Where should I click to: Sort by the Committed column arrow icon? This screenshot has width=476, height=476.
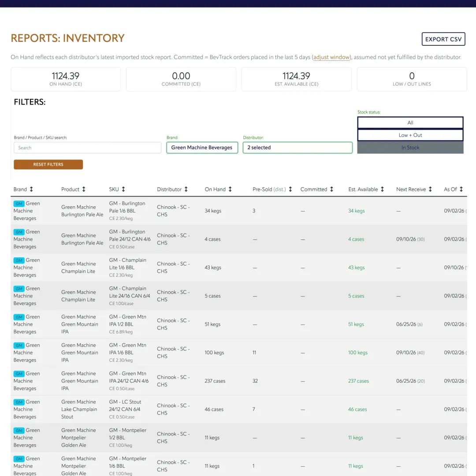click(331, 189)
